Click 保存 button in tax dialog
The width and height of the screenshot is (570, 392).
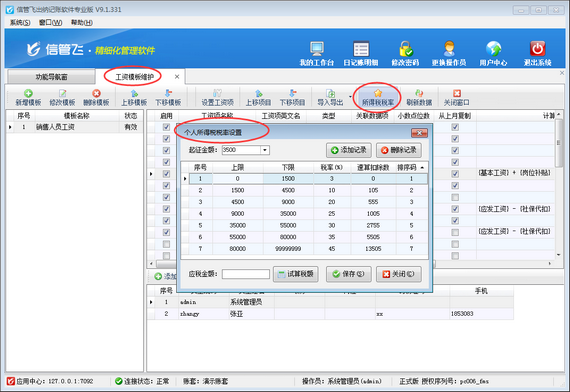tap(349, 274)
